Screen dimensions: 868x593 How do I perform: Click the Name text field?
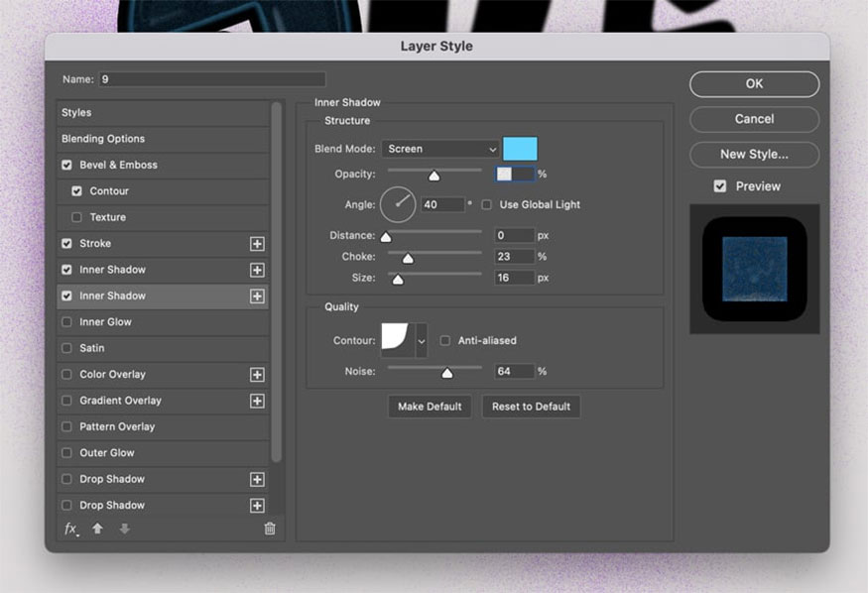pos(211,79)
